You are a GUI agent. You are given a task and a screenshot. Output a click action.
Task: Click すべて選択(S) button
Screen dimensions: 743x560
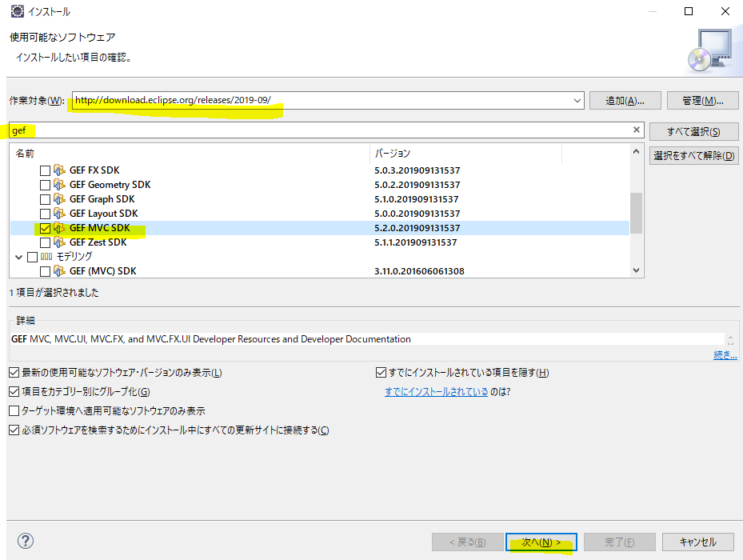coord(693,132)
